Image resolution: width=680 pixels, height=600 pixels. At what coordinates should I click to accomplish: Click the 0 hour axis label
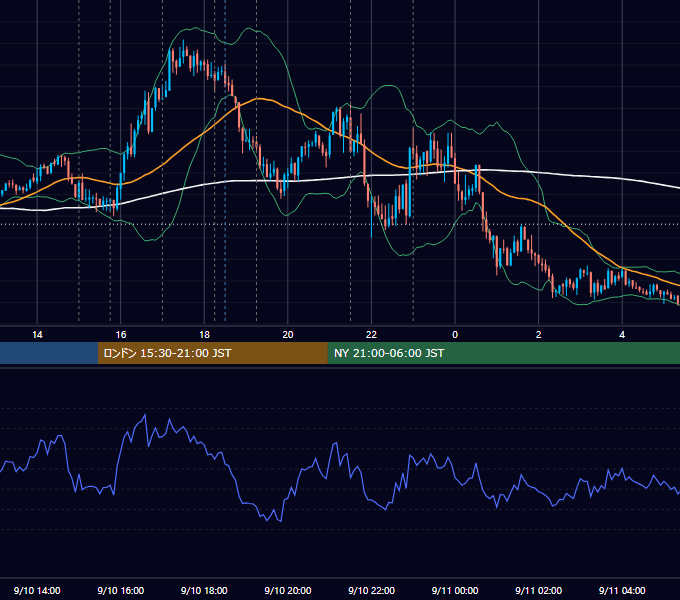pos(455,335)
